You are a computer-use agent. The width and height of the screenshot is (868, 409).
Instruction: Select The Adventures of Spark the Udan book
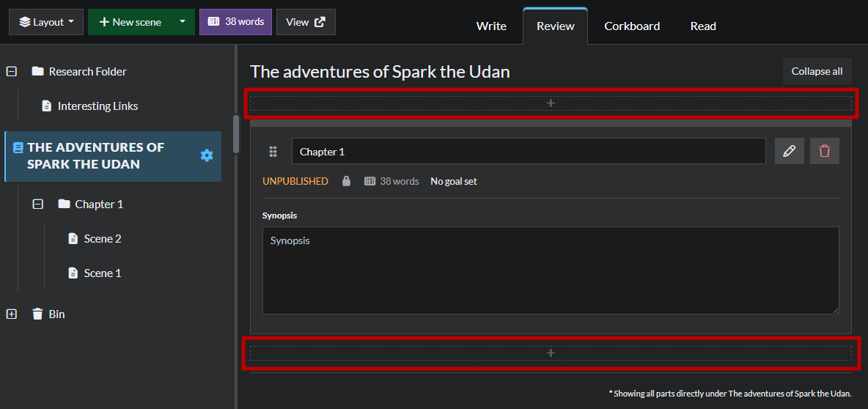[x=113, y=156]
